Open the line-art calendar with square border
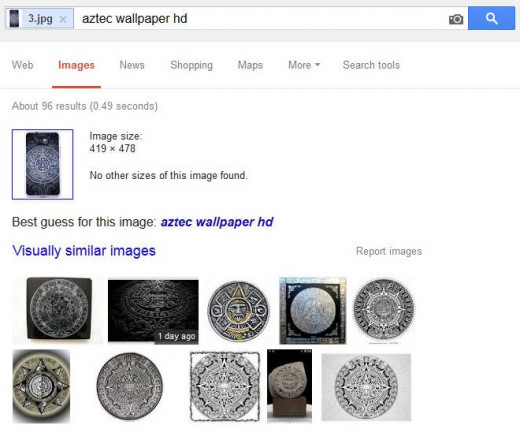This screenshot has width=520, height=429. point(225,386)
